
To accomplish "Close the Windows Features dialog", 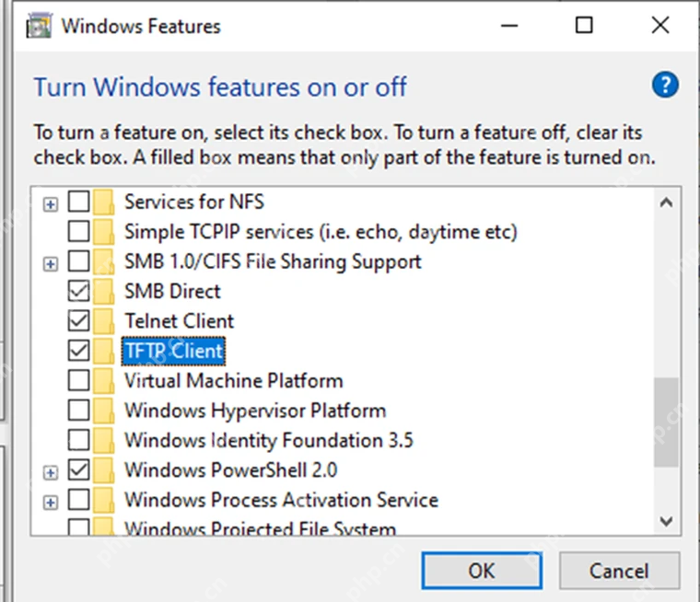I will coord(660,25).
